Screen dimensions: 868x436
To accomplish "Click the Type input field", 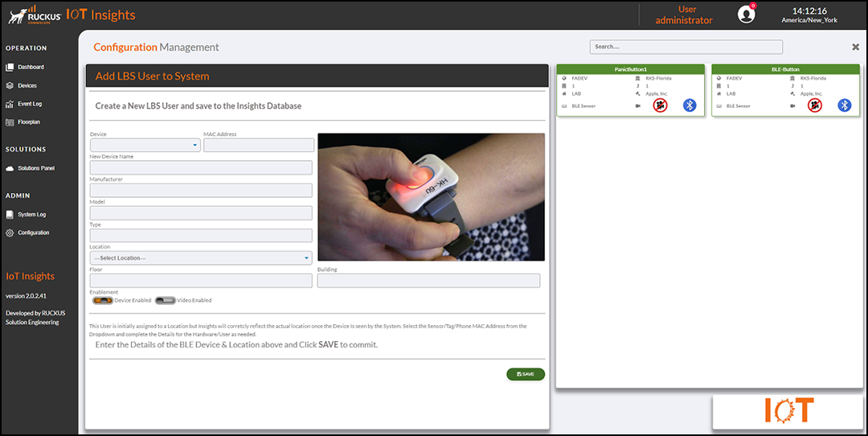I will click(201, 236).
